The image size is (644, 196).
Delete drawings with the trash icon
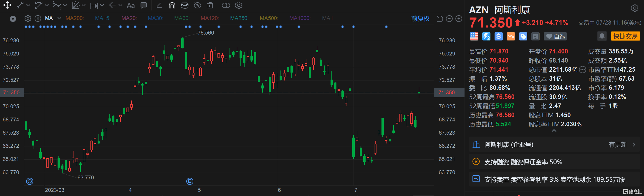[210, 5]
